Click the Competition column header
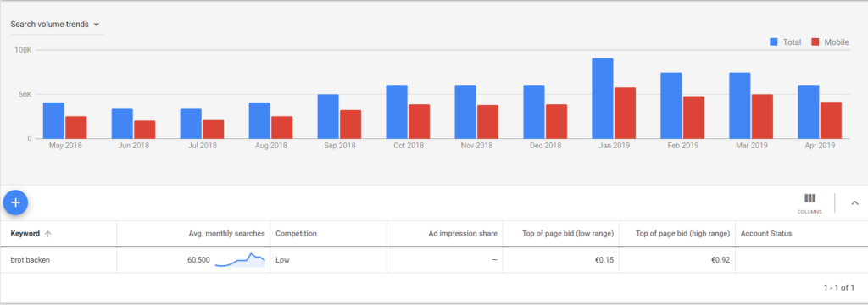Screen dimensions: 868x305 click(x=296, y=234)
